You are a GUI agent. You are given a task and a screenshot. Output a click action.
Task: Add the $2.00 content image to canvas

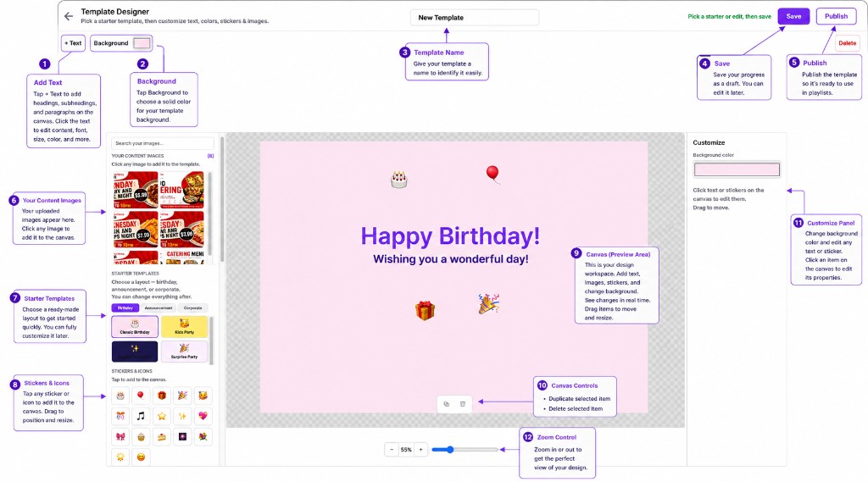point(181,229)
